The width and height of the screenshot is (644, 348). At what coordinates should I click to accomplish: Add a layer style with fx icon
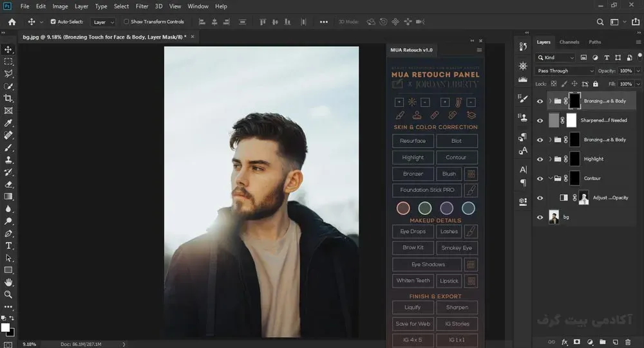(x=565, y=342)
